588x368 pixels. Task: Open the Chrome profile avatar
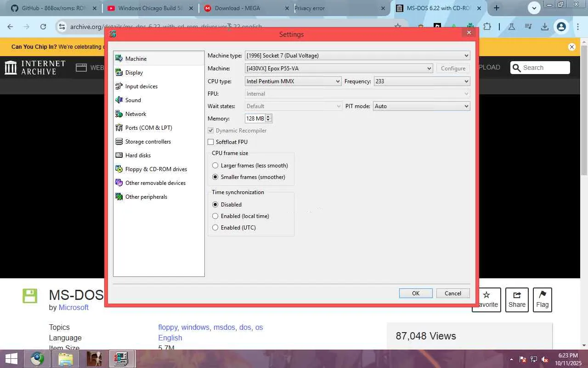[x=561, y=27]
